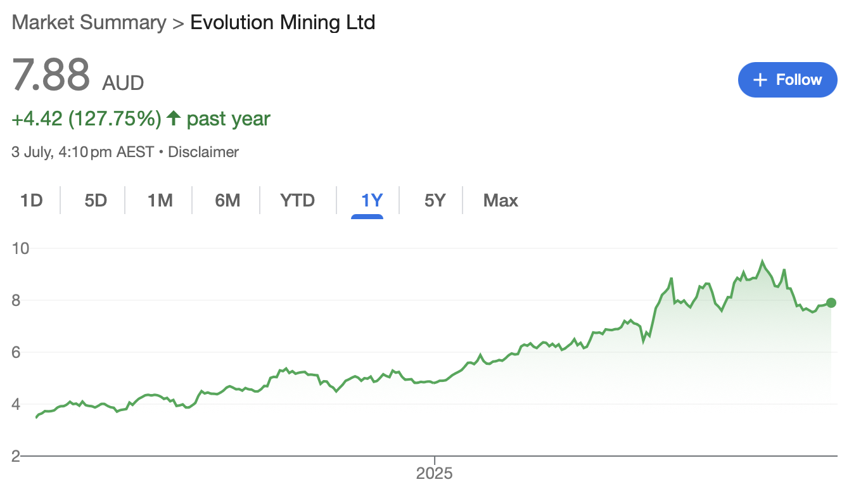868x489 pixels.
Task: Show the 5Y price history
Action: (435, 201)
